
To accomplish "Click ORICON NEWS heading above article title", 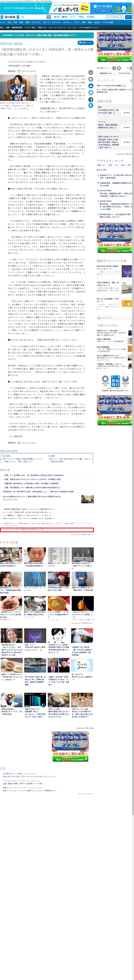I will point(11,44).
